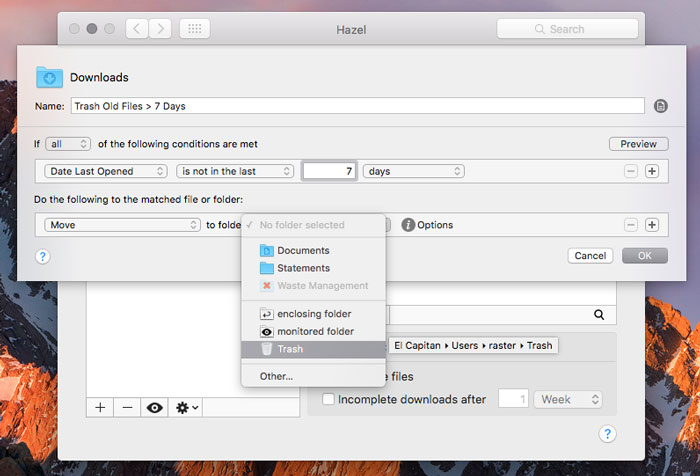The height and width of the screenshot is (476, 700).
Task: Expand the 'is not in the last' dropdown
Action: [x=236, y=171]
